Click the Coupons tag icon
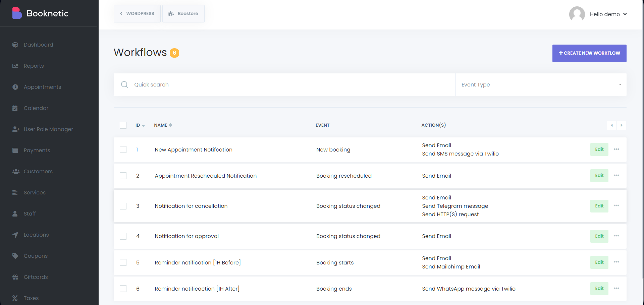 (x=15, y=256)
